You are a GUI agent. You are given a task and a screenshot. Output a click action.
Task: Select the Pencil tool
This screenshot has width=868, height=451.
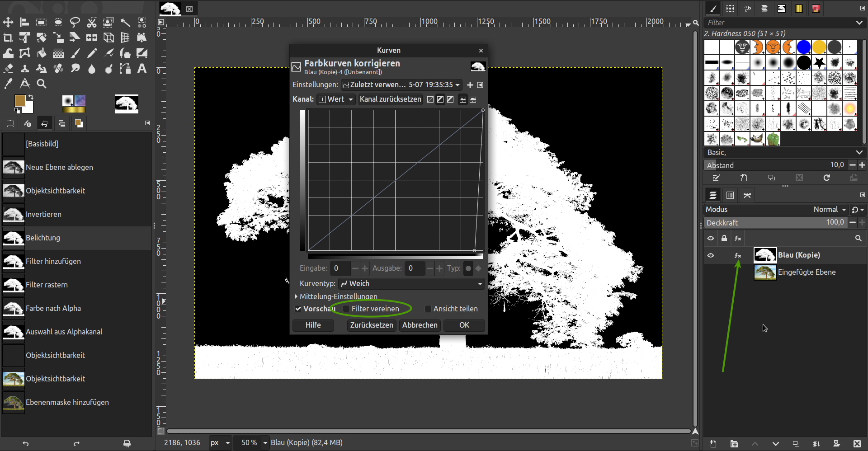92,53
